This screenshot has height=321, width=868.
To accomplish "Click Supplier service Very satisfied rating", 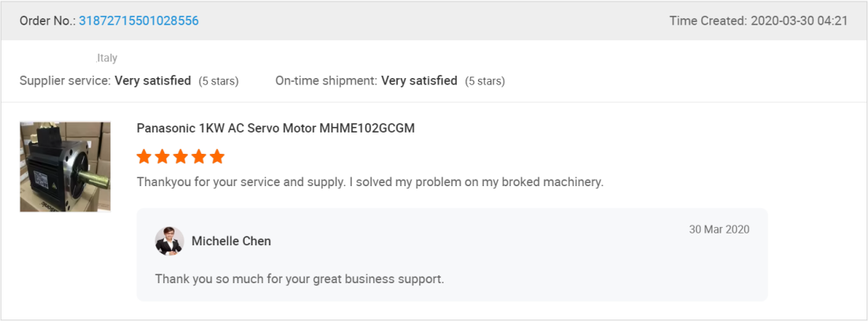I will tap(152, 80).
